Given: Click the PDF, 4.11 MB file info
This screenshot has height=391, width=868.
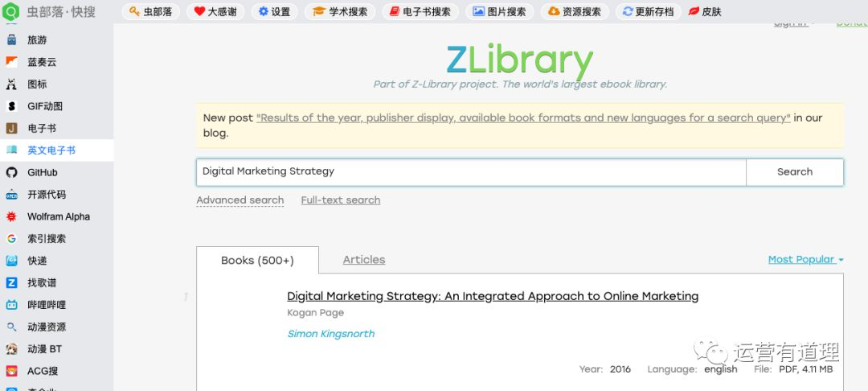Looking at the screenshot, I should 806,369.
